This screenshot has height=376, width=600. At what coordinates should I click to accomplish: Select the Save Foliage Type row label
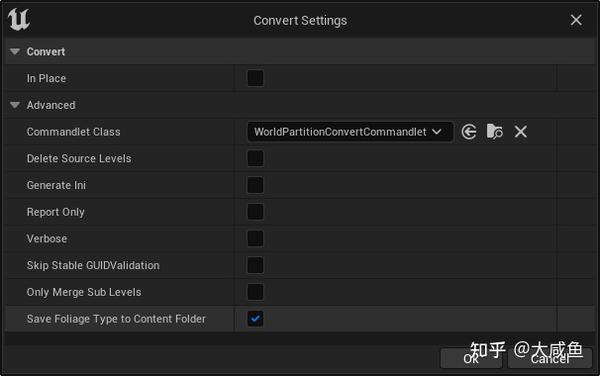[x=116, y=319]
